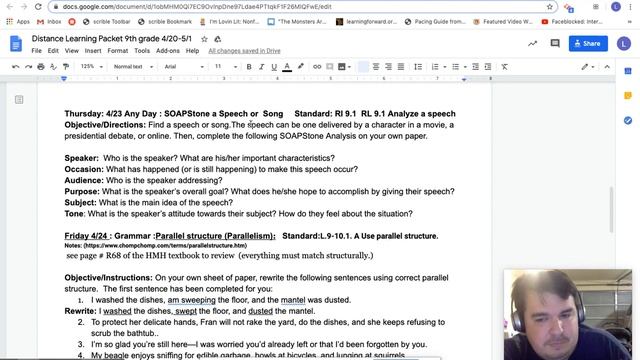
Task: Open the line spacing options
Action: 418,67
